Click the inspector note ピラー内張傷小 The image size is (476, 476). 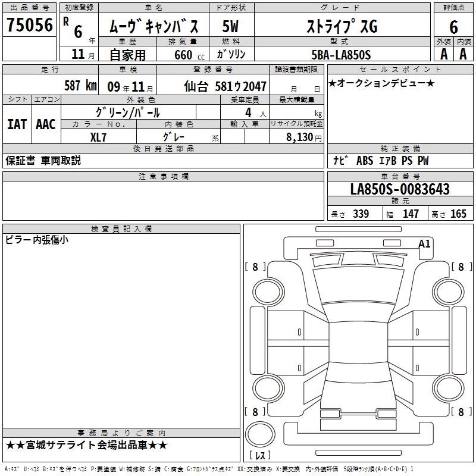pyautogui.click(x=37, y=240)
